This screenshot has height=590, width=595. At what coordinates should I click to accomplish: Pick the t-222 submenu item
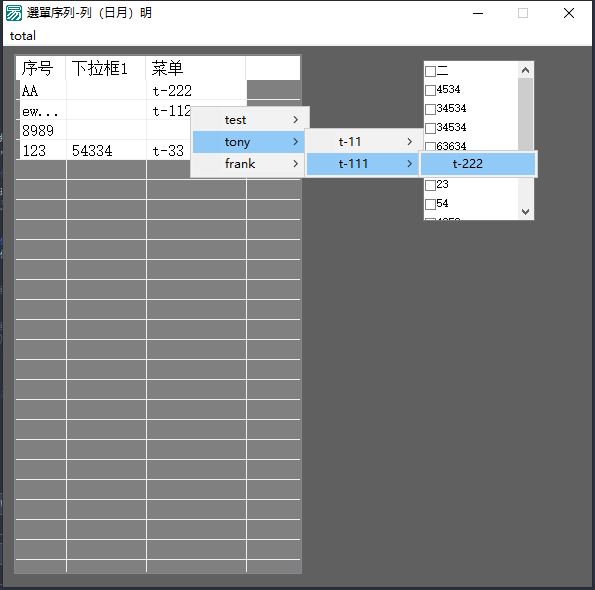pos(478,164)
